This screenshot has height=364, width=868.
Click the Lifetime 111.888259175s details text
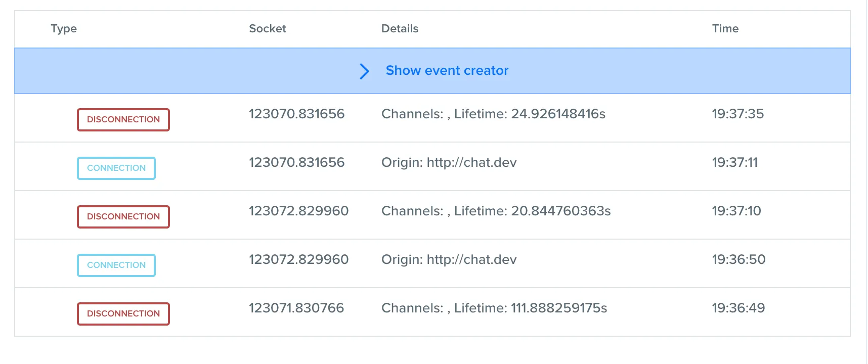(x=494, y=308)
